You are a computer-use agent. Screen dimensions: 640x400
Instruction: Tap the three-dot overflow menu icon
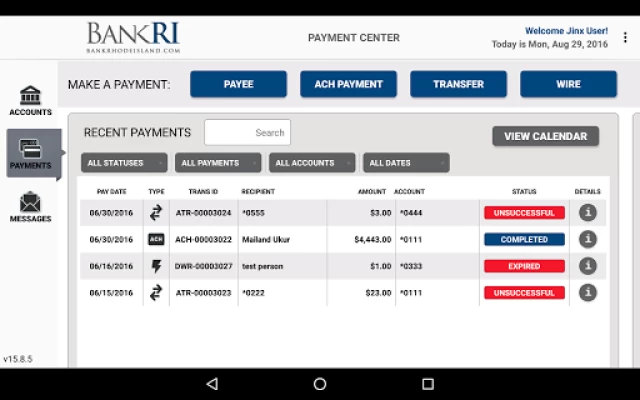coord(625,38)
